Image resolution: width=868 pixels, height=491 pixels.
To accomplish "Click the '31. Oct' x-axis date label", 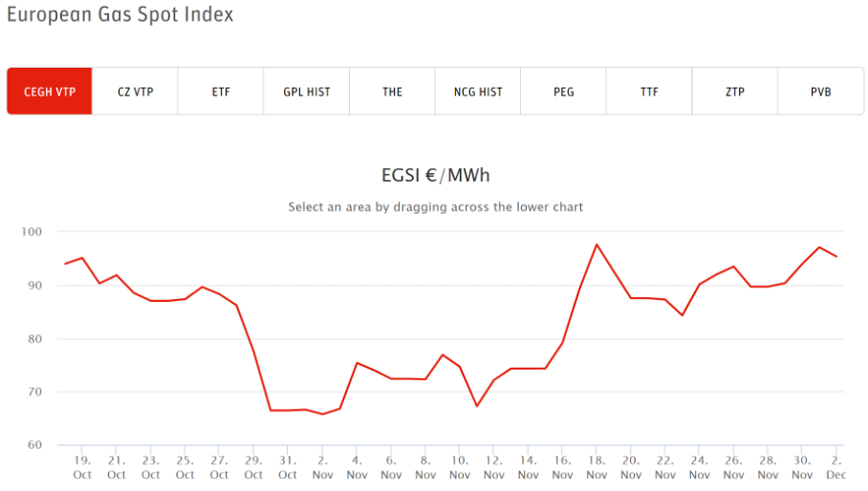I will coord(288,467).
